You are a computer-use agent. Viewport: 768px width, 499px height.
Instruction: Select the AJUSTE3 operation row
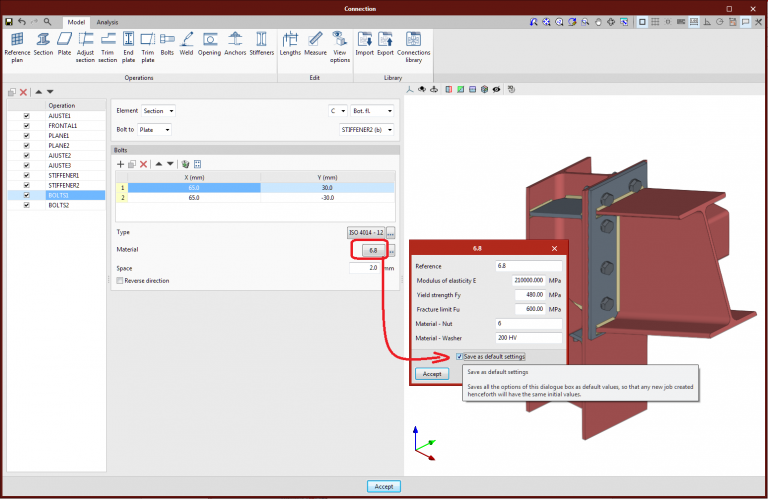point(56,166)
